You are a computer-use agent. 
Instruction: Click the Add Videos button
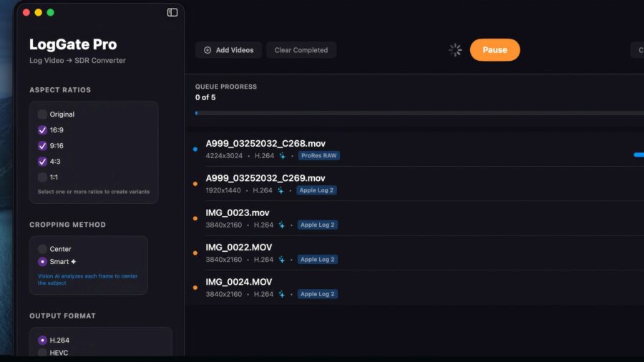click(x=228, y=50)
